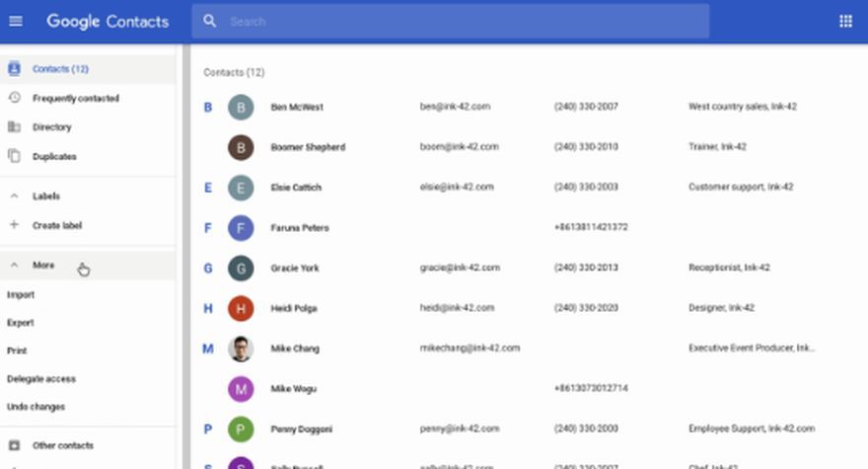Select Undo changes option
Image resolution: width=868 pixels, height=469 pixels.
pos(36,407)
